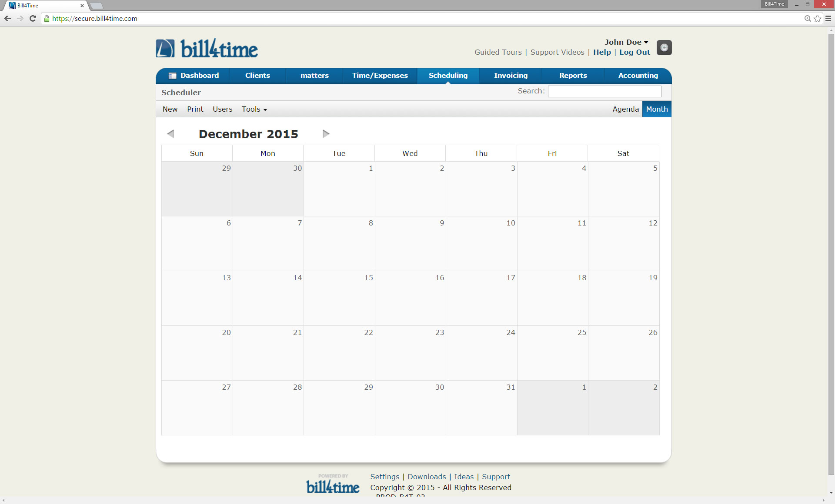Go to previous month arrow
Viewport: 835px width, 504px height.
(170, 134)
